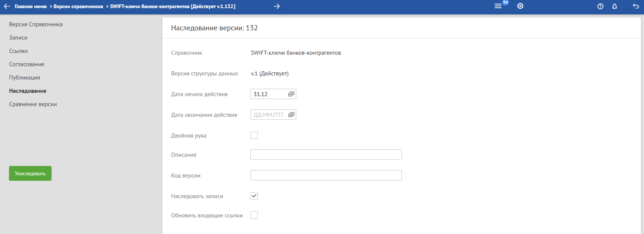Click Версии справочников breadcrumb link
644x234 pixels.
coord(78,6)
